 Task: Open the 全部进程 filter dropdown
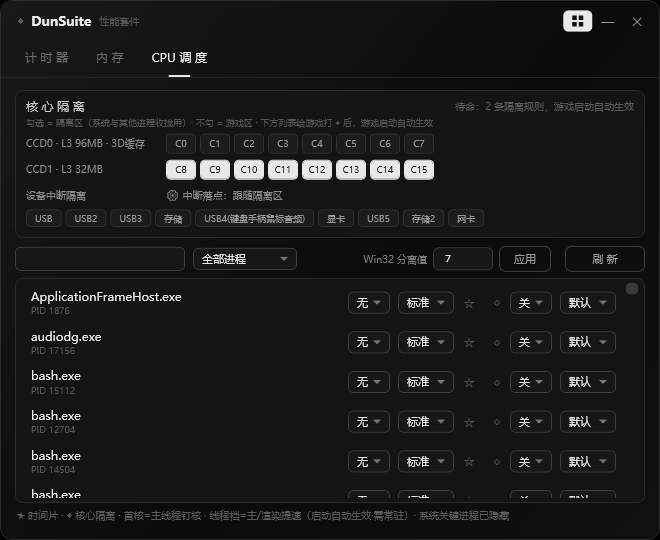(x=245, y=259)
